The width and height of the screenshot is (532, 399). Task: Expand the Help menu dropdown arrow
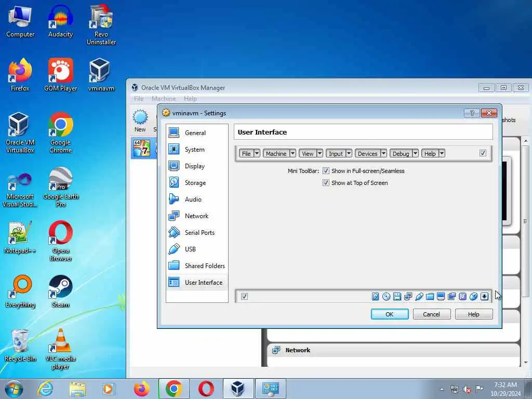(442, 153)
